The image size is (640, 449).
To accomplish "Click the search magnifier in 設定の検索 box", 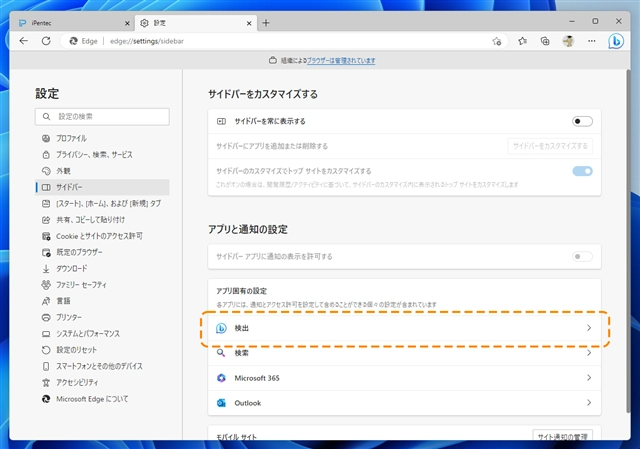I will coord(47,116).
